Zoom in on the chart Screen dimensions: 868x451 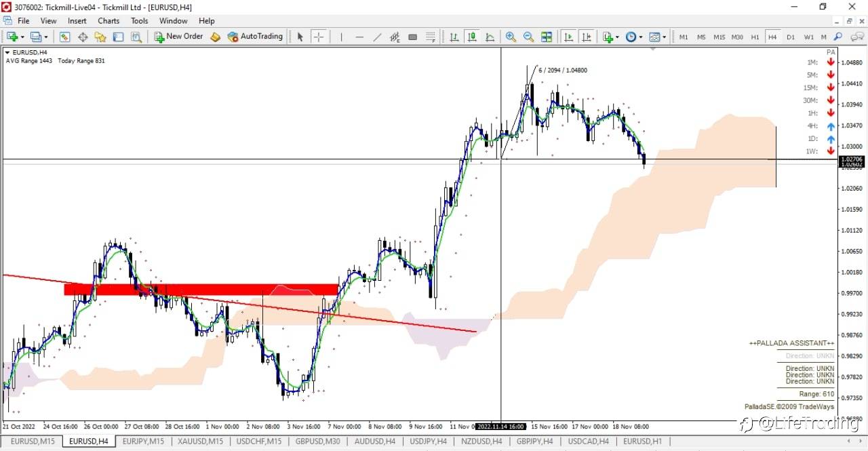(x=511, y=37)
